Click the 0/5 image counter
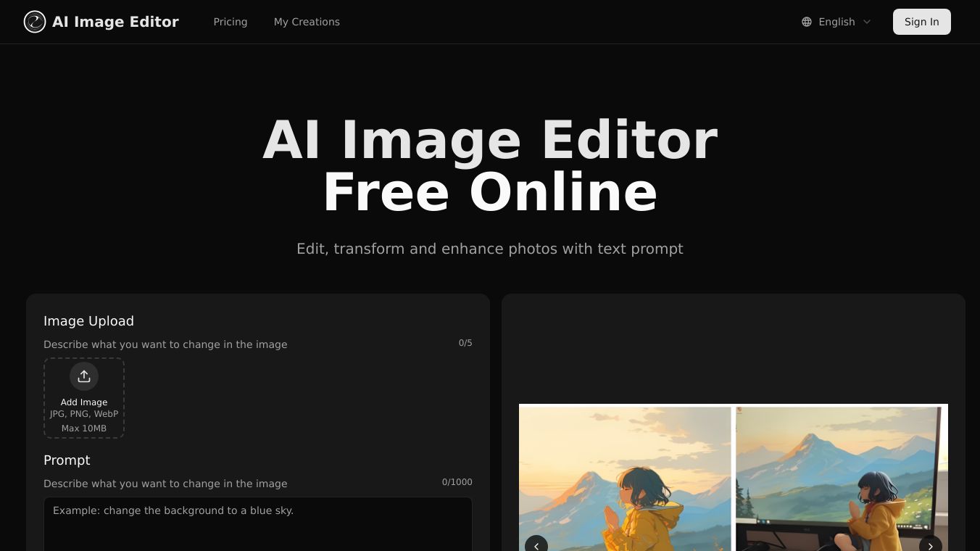 click(465, 343)
